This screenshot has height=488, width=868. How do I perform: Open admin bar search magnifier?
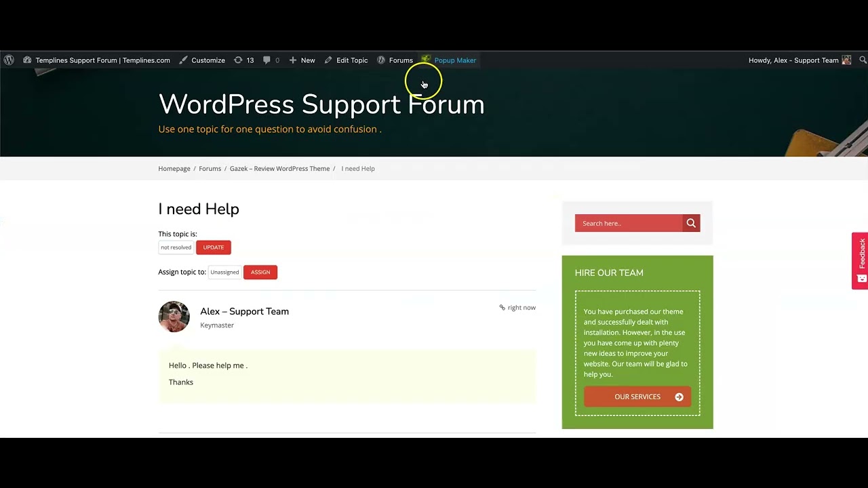(x=863, y=60)
